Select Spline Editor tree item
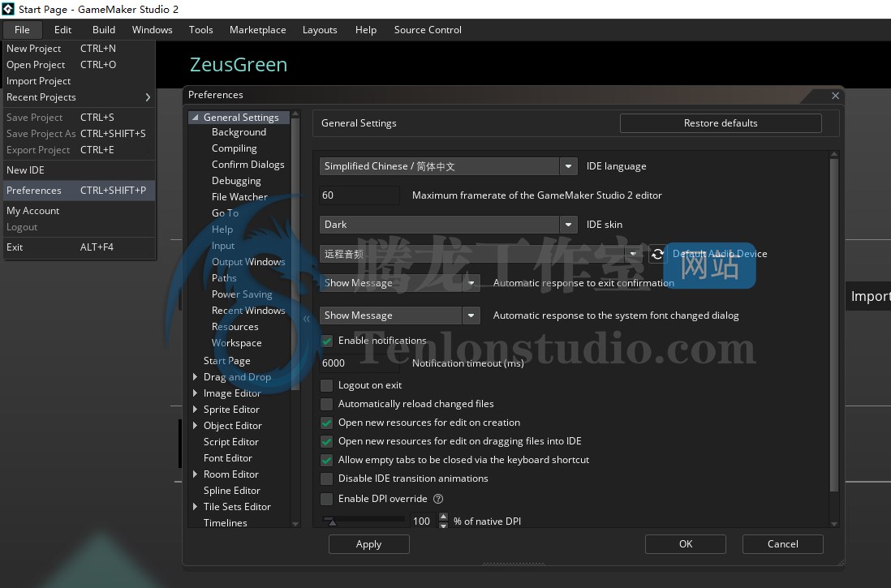The image size is (891, 588). click(232, 491)
